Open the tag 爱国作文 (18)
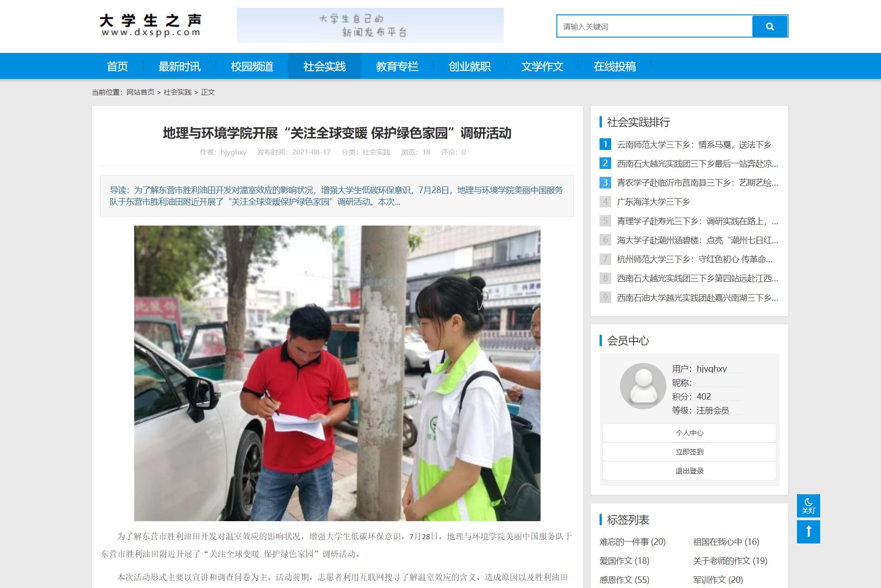Screen dimensions: 881x588 (624, 561)
